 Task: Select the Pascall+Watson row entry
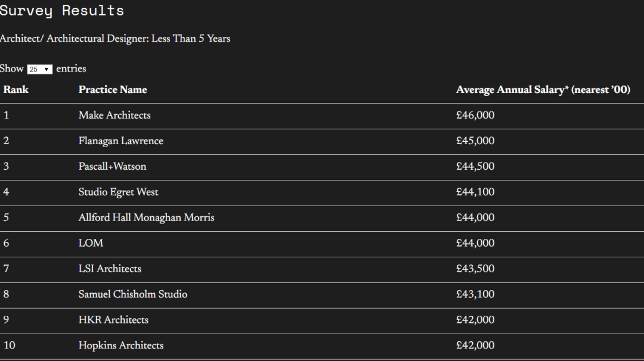[112, 167]
